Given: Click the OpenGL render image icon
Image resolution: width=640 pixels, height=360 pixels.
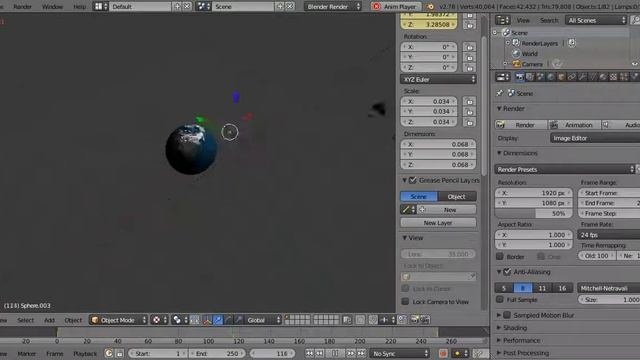Looking at the screenshot, I should (414, 320).
